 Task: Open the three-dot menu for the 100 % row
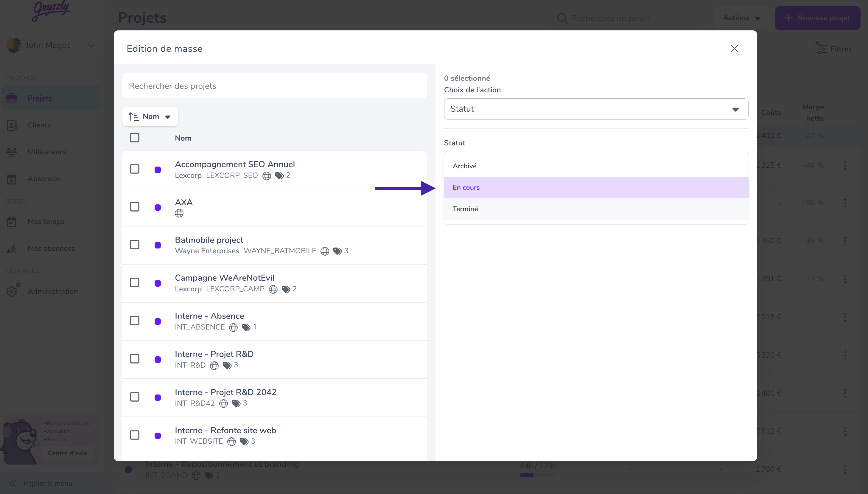coord(845,203)
